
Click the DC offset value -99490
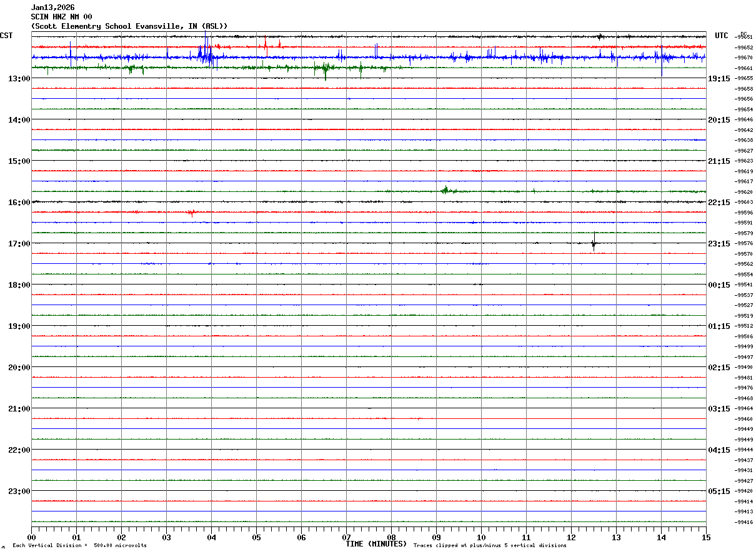(744, 367)
